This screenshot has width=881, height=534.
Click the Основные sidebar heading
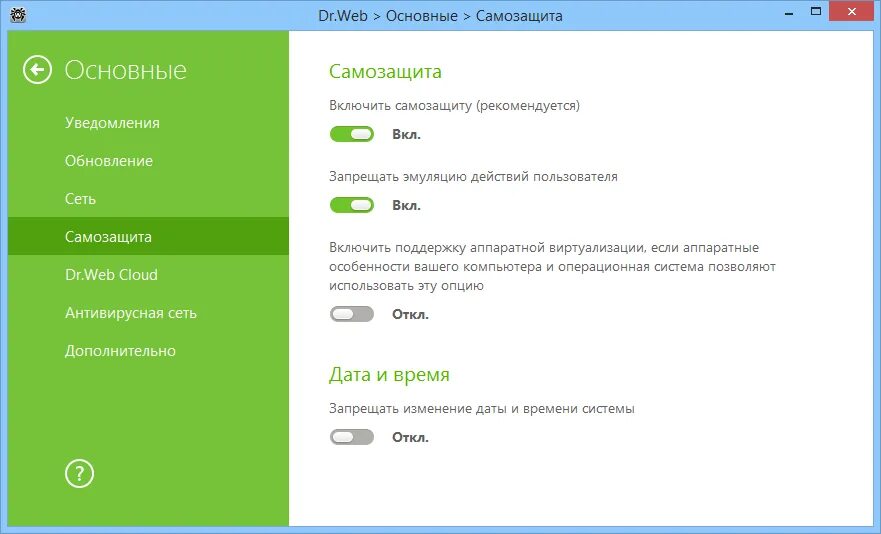click(x=125, y=70)
